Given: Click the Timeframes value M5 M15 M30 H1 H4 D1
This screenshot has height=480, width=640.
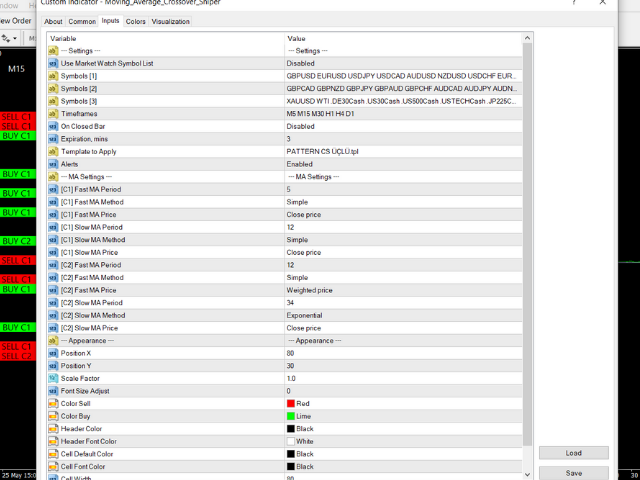Looking at the screenshot, I should [403, 114].
